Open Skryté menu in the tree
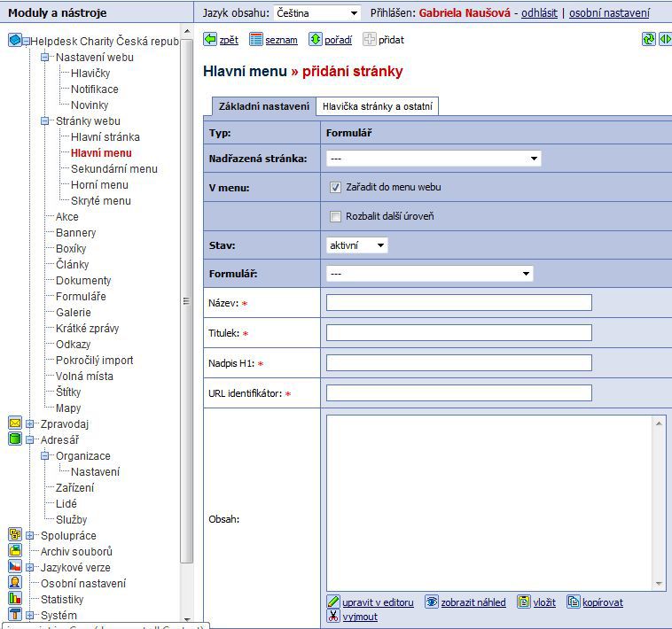 101,200
